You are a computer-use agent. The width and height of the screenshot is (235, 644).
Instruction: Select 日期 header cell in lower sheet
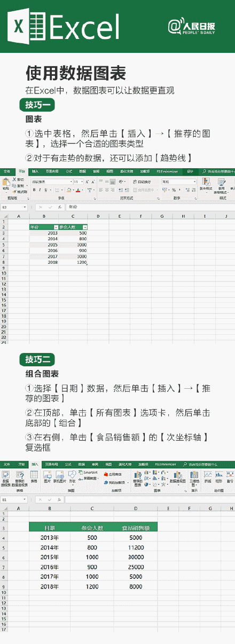coord(50,527)
